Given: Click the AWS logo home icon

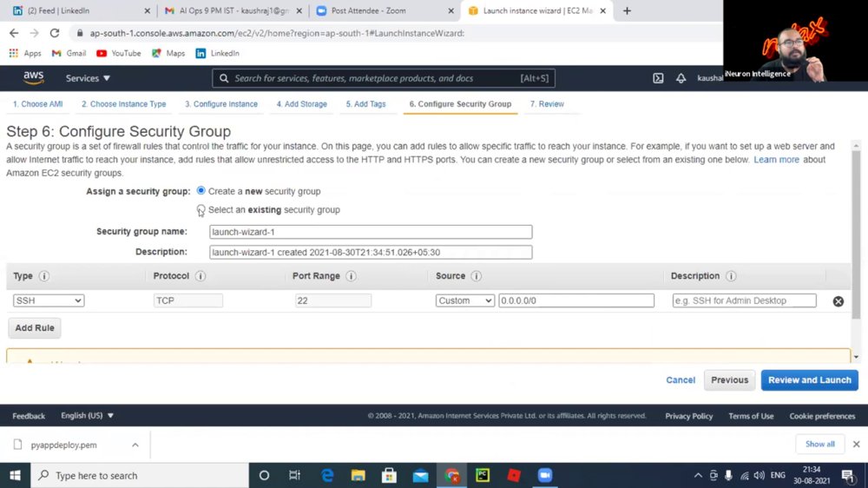Looking at the screenshot, I should point(34,78).
